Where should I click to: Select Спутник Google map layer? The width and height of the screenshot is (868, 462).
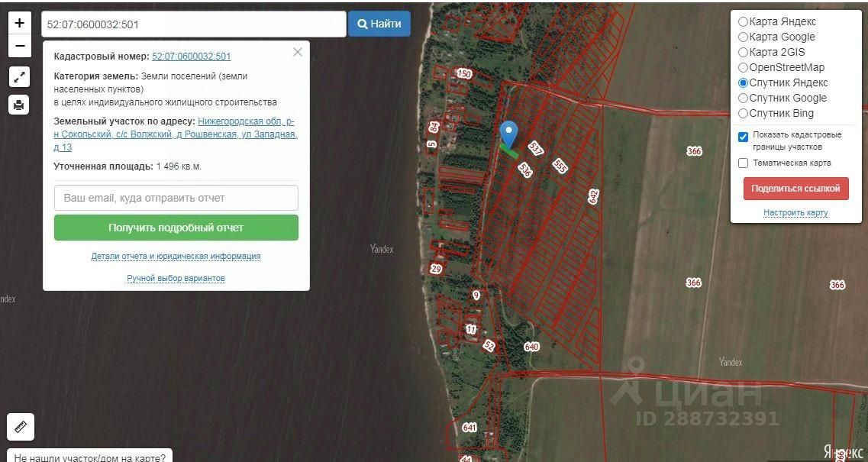point(744,98)
